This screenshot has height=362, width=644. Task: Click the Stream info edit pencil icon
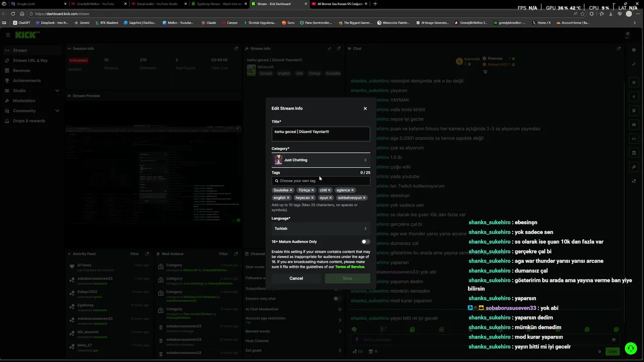click(x=330, y=49)
